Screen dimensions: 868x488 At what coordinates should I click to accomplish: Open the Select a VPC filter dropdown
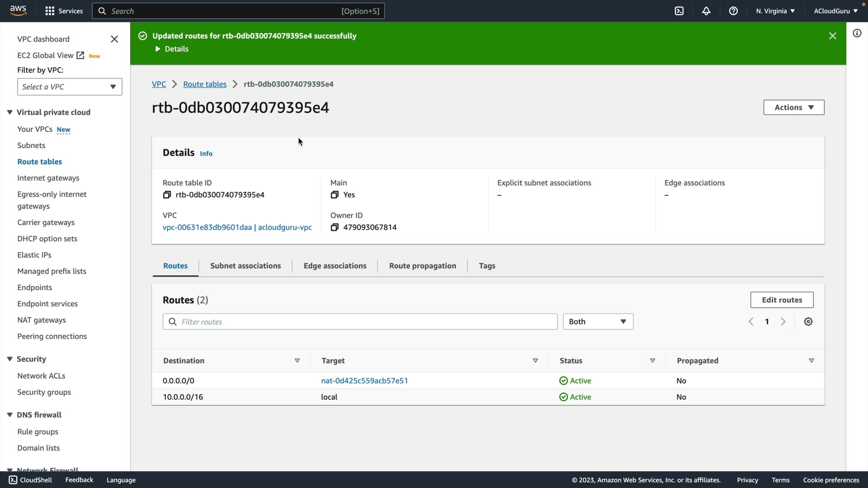click(x=70, y=87)
